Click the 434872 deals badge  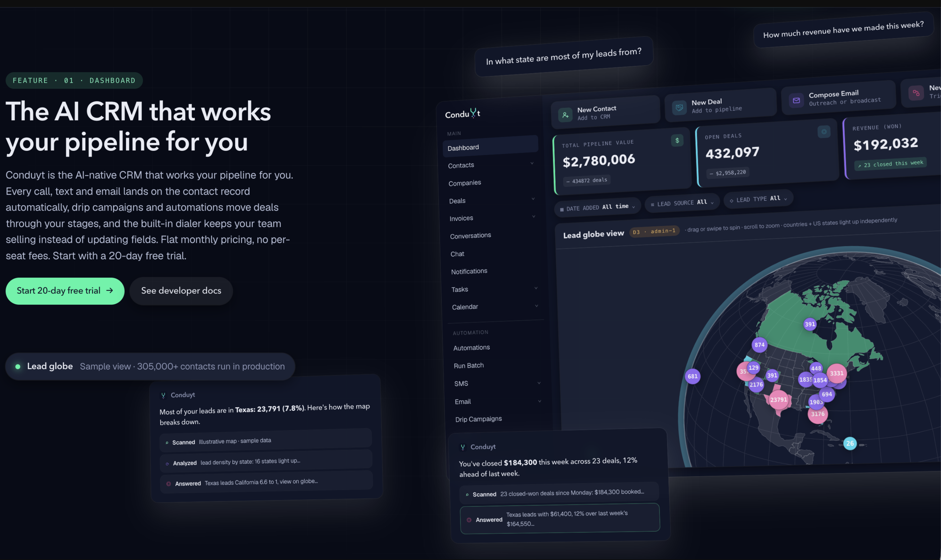pos(587,180)
